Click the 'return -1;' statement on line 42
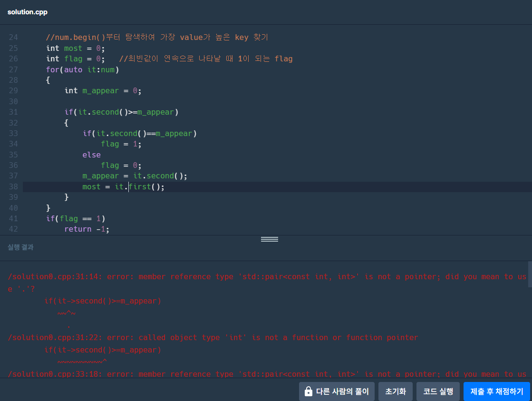This screenshot has height=401, width=532. pos(87,229)
